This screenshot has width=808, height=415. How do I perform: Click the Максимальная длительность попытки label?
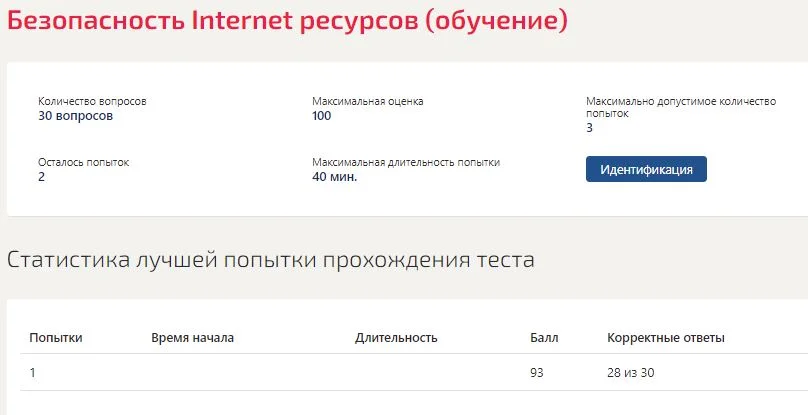click(406, 162)
